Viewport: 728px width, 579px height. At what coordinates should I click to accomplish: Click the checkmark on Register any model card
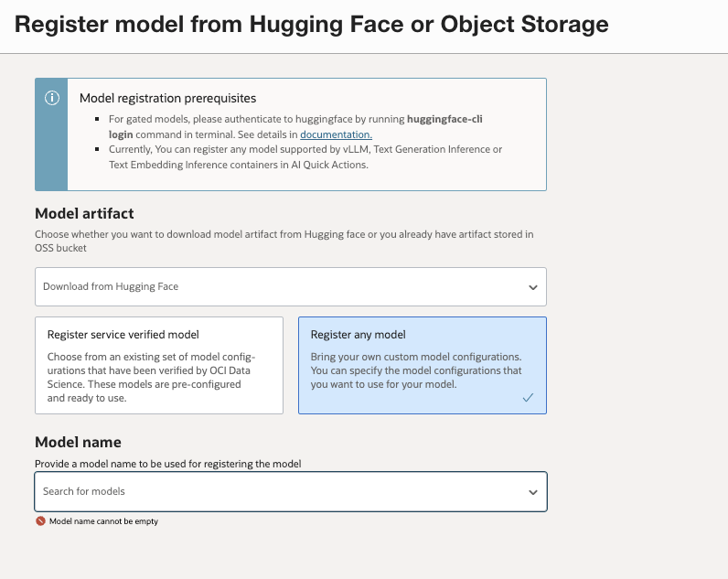[x=528, y=398]
